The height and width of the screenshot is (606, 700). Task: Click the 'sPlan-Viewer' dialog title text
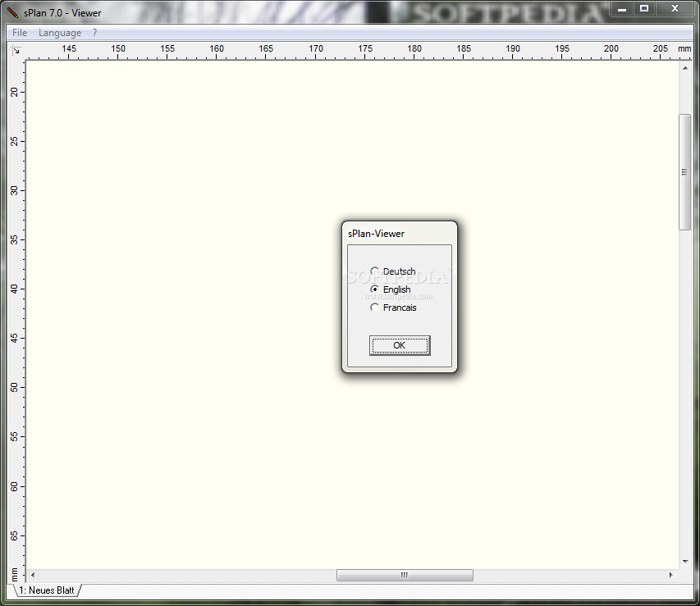click(377, 234)
